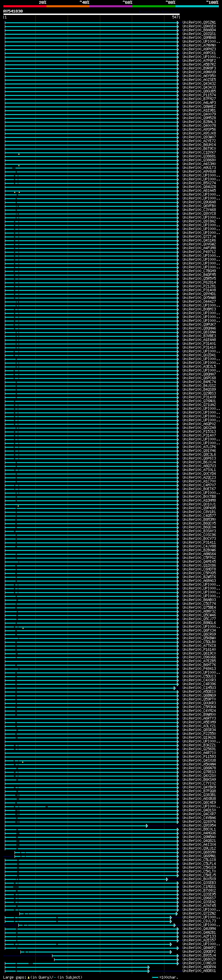This screenshot has width=222, height=980.
Task: Select hit label UniRef100_B6QC05
Action: pyautogui.click(x=199, y=523)
